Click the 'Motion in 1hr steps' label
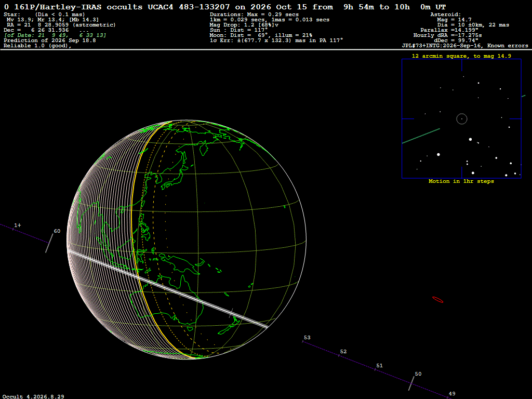The image size is (532, 399). 461,181
